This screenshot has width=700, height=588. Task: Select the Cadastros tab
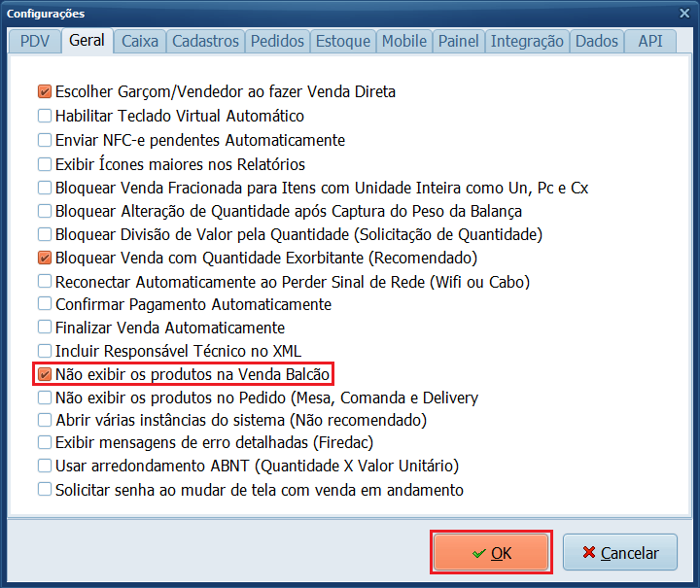tap(205, 41)
